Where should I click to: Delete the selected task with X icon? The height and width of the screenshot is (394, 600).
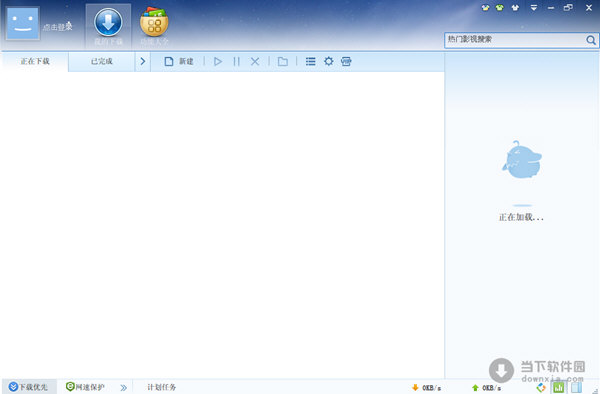tap(255, 62)
